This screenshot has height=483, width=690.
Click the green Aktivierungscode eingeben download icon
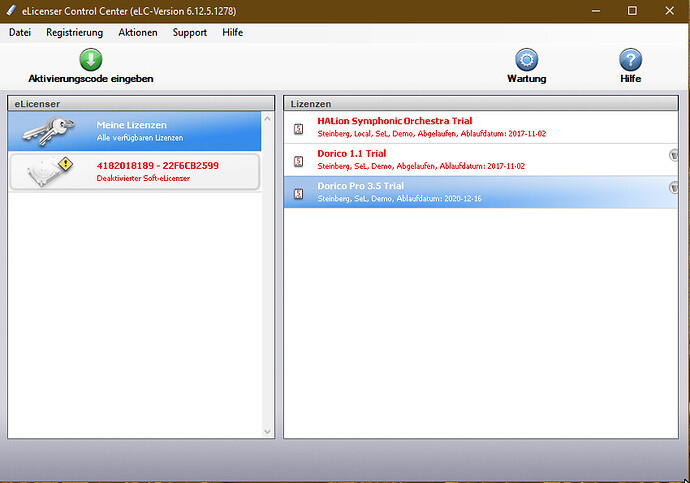pos(91,59)
